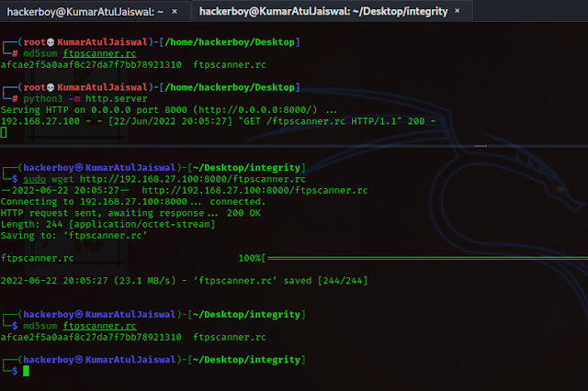Viewport: 588px width, 391px height.
Task: Click the 'Length: 244 [application/octet-stream]' line
Action: (x=108, y=224)
